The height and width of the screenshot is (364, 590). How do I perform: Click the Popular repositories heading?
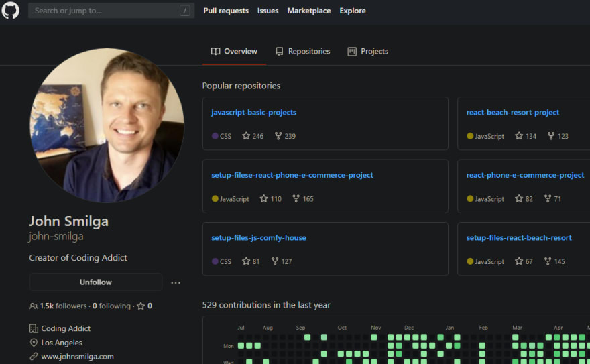coord(241,86)
